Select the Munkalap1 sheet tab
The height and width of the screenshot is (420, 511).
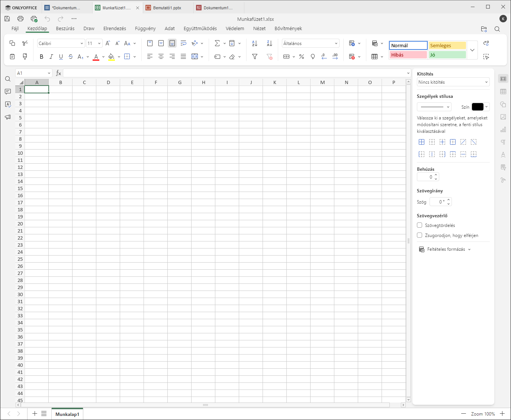tap(67, 414)
